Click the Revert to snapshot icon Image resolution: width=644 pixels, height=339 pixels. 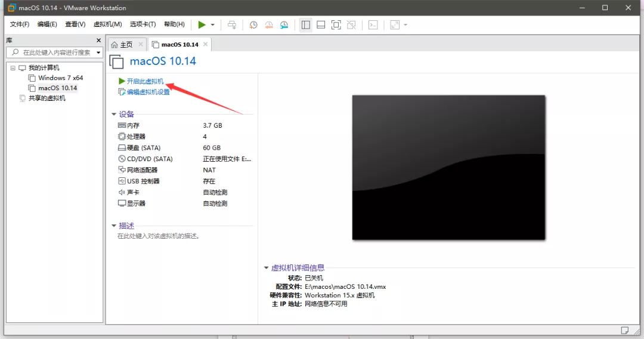click(268, 24)
